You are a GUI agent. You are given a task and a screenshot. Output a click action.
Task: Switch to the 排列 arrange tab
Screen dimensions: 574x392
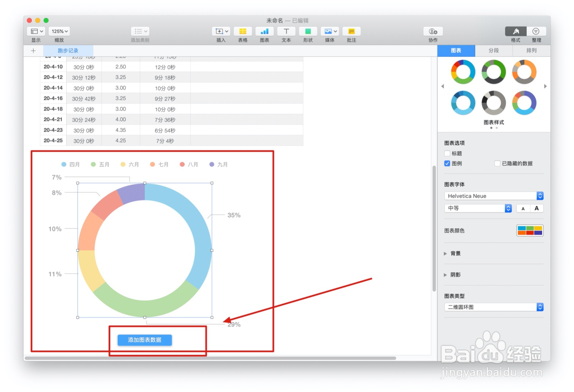click(531, 50)
